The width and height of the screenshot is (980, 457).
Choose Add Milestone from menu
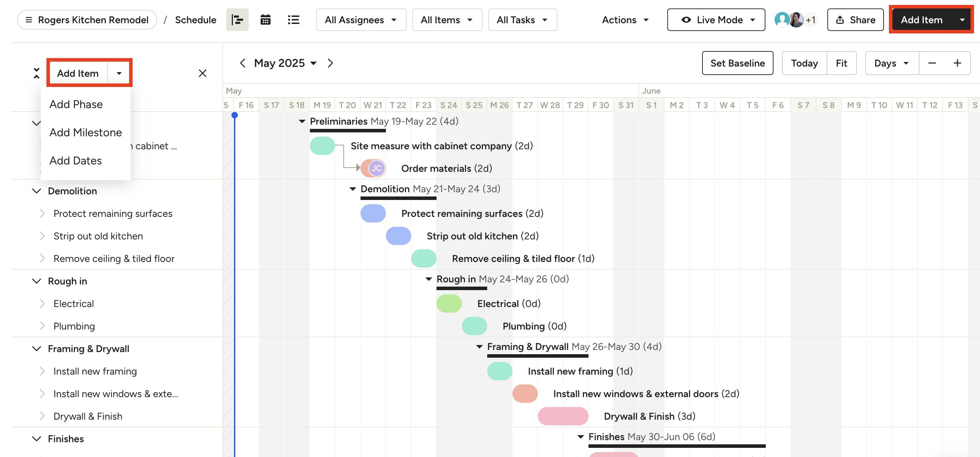85,132
